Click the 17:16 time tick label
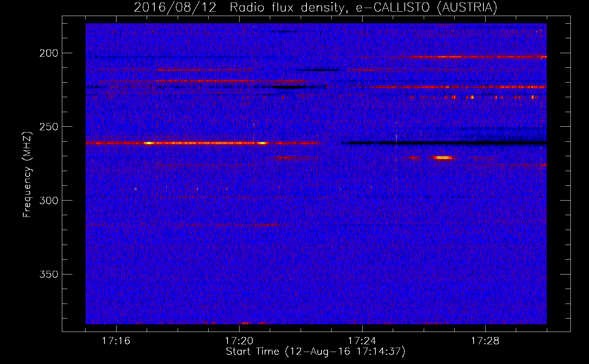The height and width of the screenshot is (364, 589). pyautogui.click(x=116, y=341)
